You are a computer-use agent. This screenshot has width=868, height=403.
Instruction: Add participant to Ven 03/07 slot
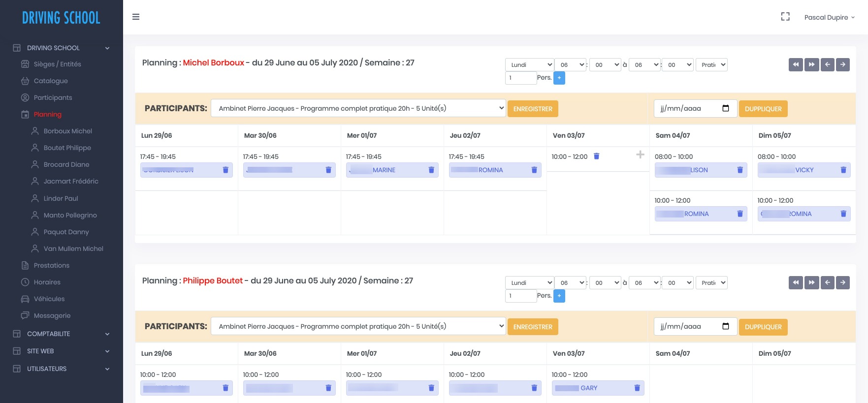(640, 155)
